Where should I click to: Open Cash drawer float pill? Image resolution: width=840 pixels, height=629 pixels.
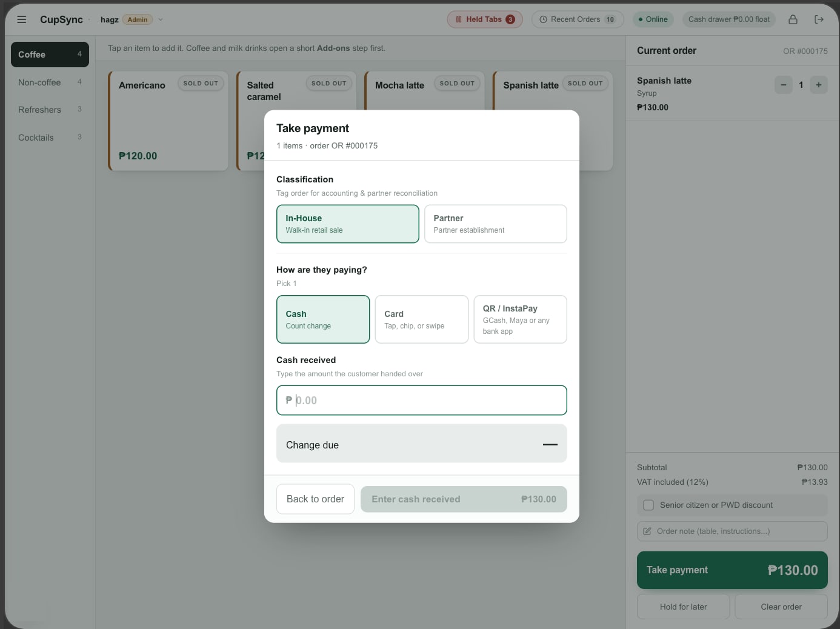point(729,19)
